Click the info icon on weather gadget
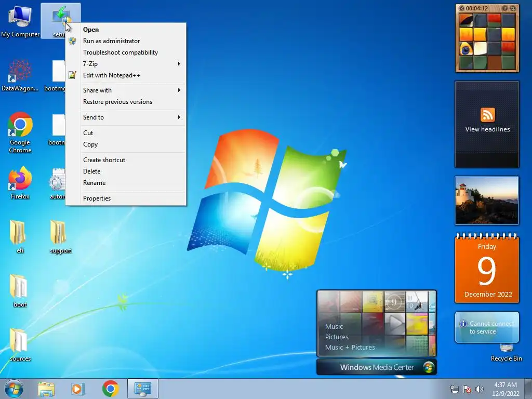Viewport: 532px width, 399px height. (x=463, y=324)
